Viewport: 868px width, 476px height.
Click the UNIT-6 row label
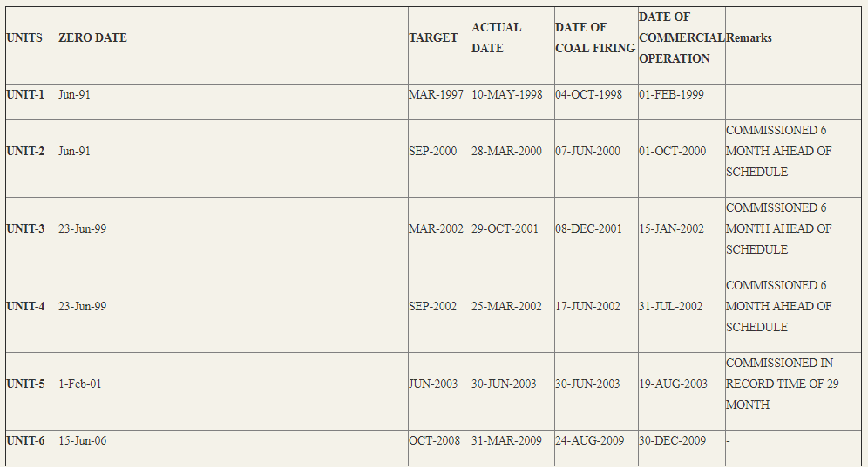click(x=25, y=440)
